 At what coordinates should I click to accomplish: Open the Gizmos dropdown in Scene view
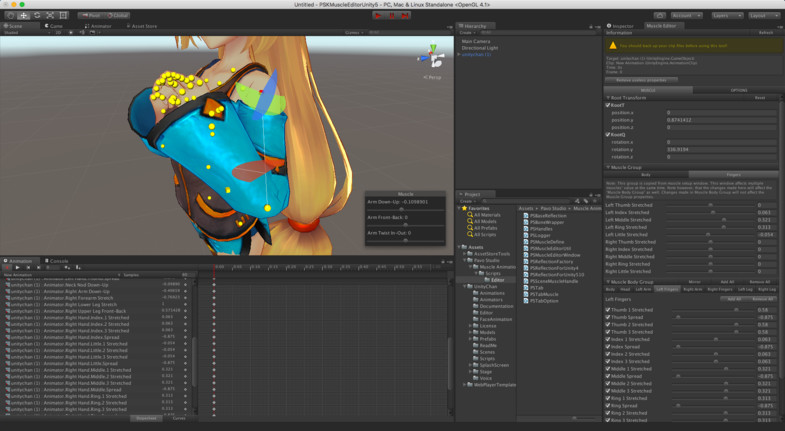click(354, 33)
